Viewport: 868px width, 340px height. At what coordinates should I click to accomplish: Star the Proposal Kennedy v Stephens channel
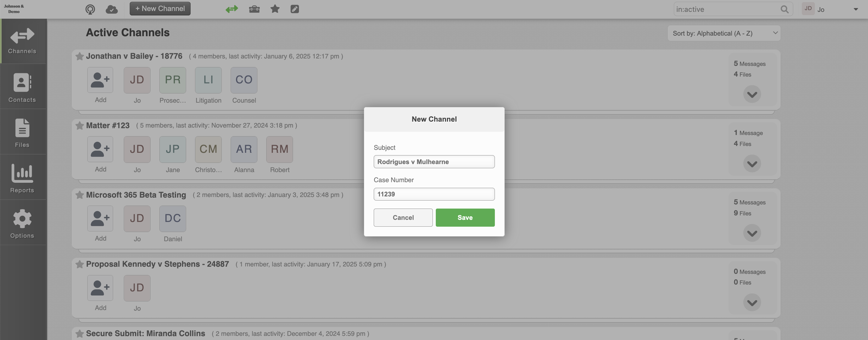tap(80, 264)
